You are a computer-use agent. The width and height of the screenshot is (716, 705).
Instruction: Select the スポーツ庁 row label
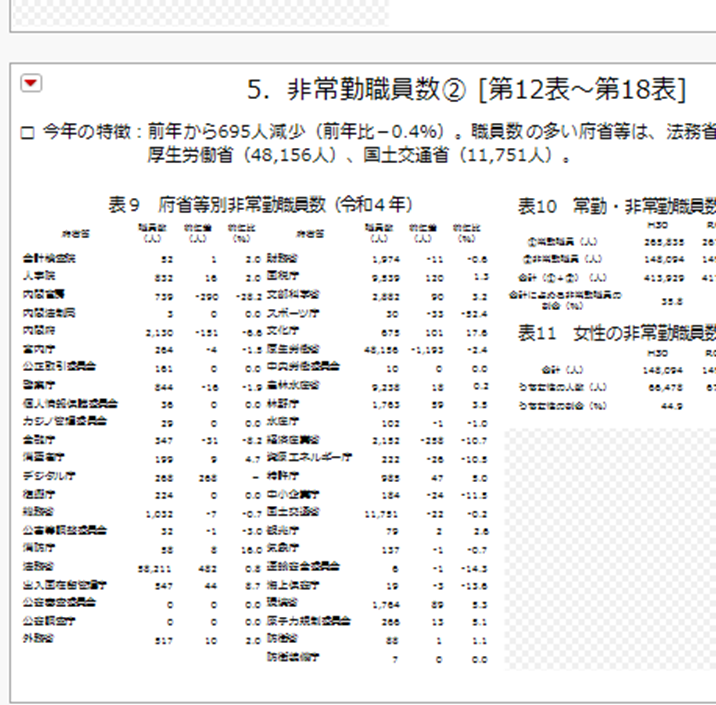pyautogui.click(x=293, y=313)
